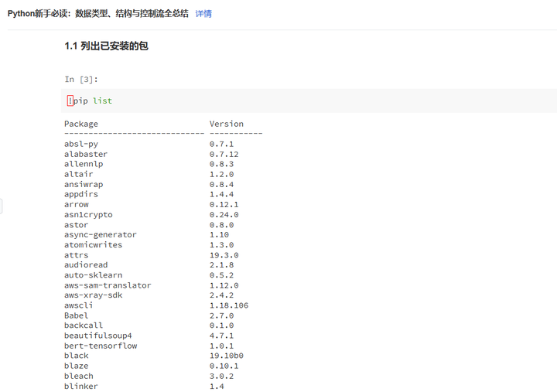Select the backcall package name

(x=84, y=326)
